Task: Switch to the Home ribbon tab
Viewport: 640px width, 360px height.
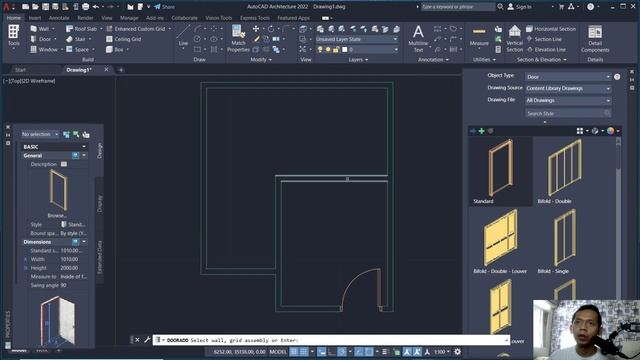Action: tap(13, 18)
